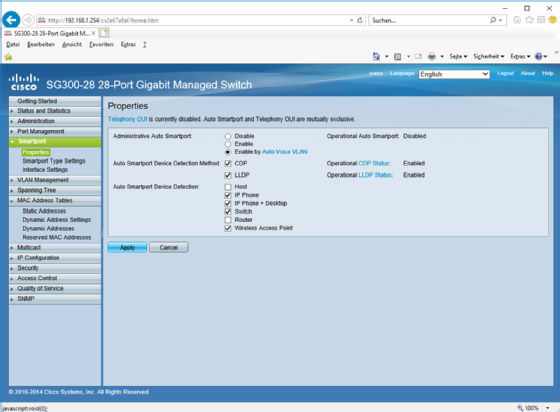Select the Enable radio for Auto Smartport
Screen dimensions: 560x412
pos(228,144)
